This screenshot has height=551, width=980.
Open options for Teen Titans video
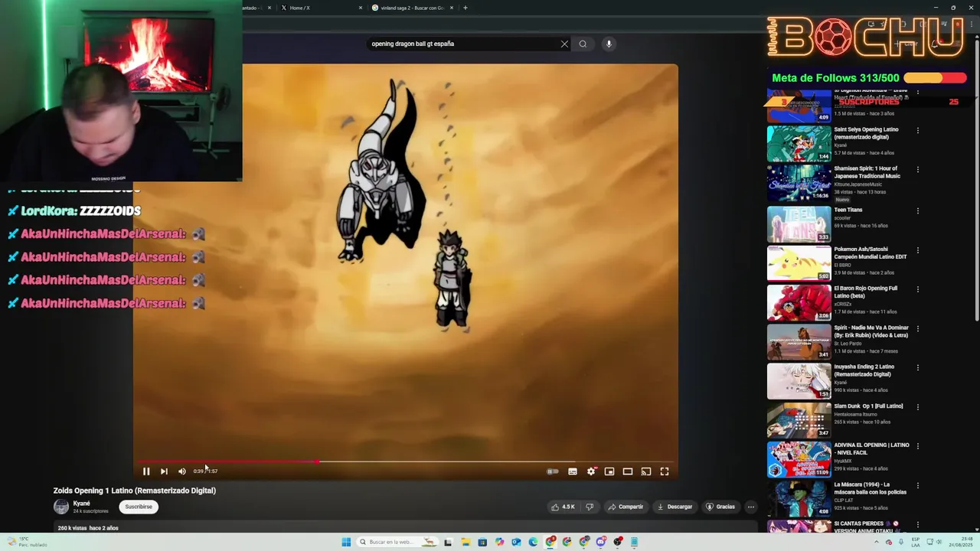point(917,210)
